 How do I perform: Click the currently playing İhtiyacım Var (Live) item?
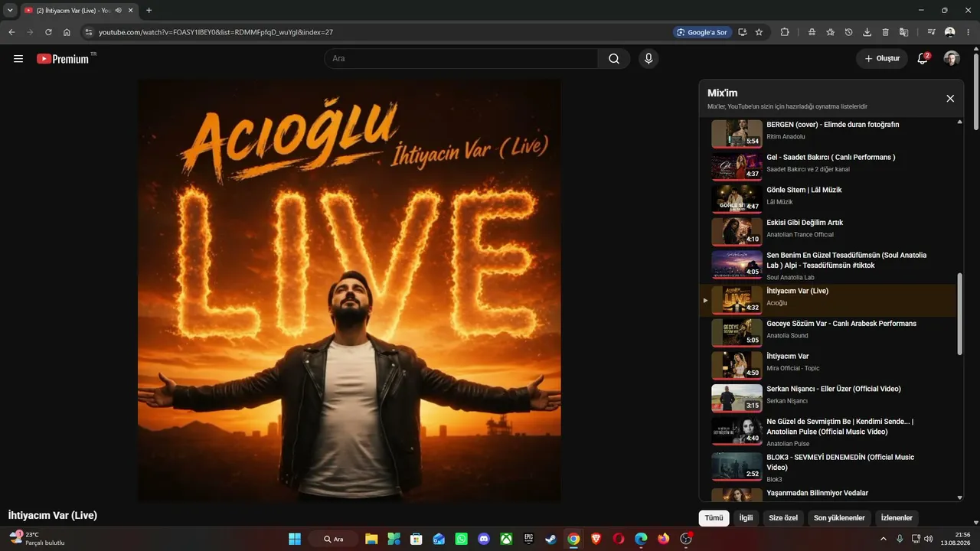tap(828, 300)
